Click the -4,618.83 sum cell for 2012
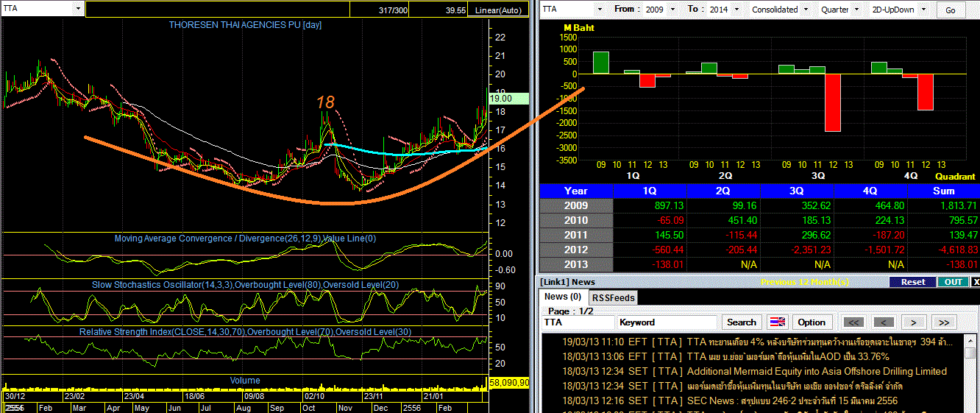Viewport: 980px width, 413px height. 943,250
